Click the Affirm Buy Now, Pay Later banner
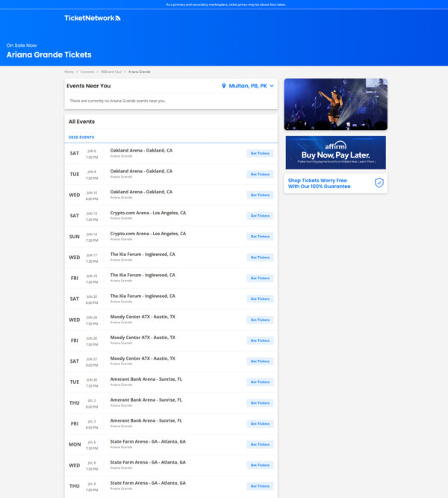 click(x=335, y=152)
